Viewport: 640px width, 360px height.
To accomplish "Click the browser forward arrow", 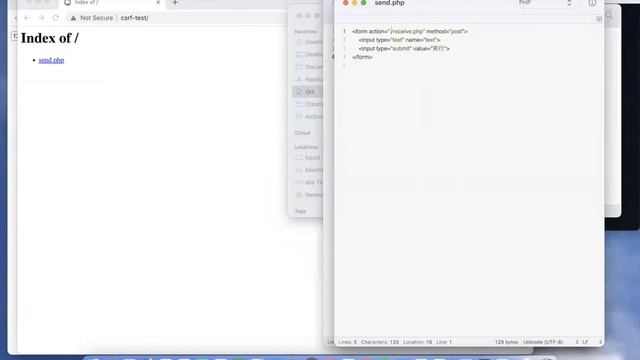I will coord(41,18).
